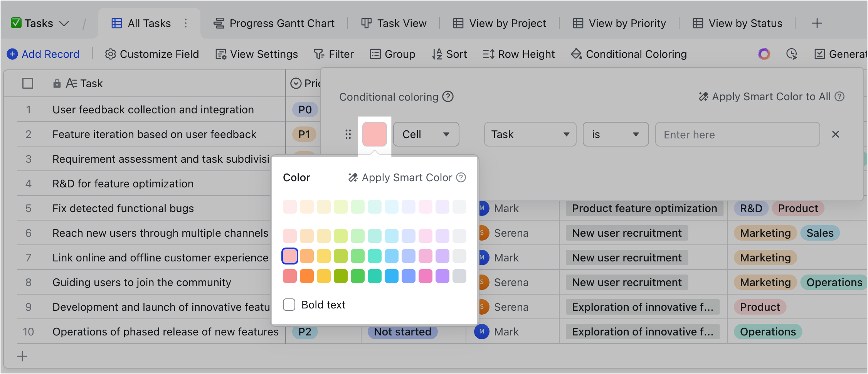Expand the 'is' condition dropdown
868x374 pixels.
pyautogui.click(x=616, y=134)
